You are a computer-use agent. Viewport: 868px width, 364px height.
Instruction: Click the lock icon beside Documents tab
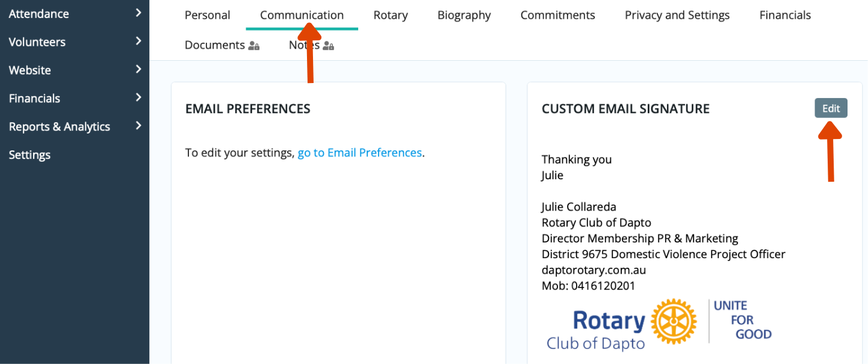[254, 46]
